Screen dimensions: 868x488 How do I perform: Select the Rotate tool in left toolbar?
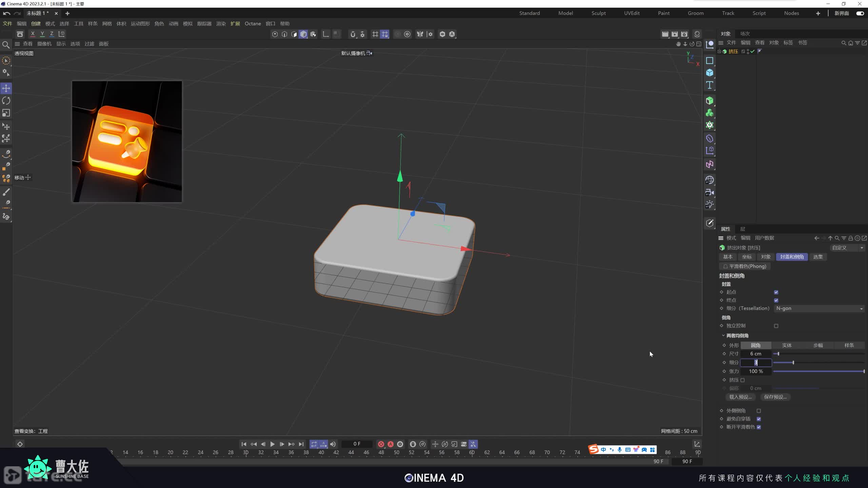pyautogui.click(x=6, y=101)
